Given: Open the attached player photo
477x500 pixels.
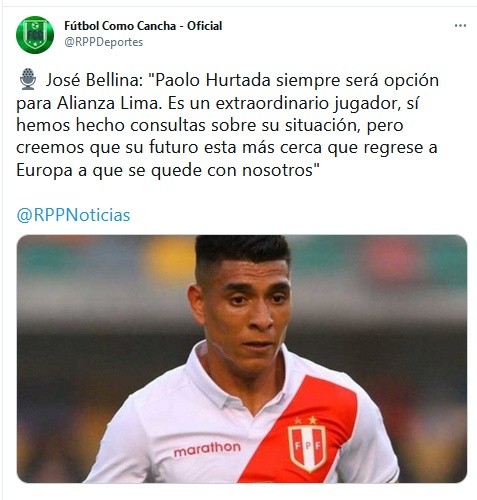Looking at the screenshot, I should point(242,359).
